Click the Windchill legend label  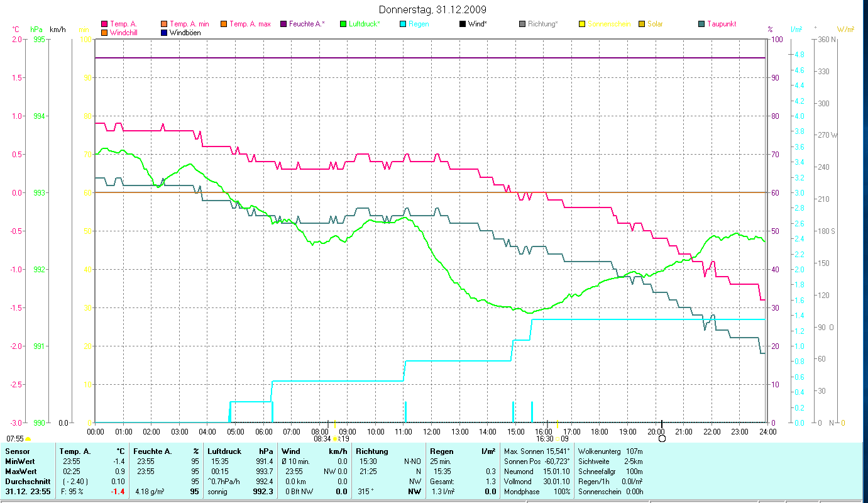(124, 33)
